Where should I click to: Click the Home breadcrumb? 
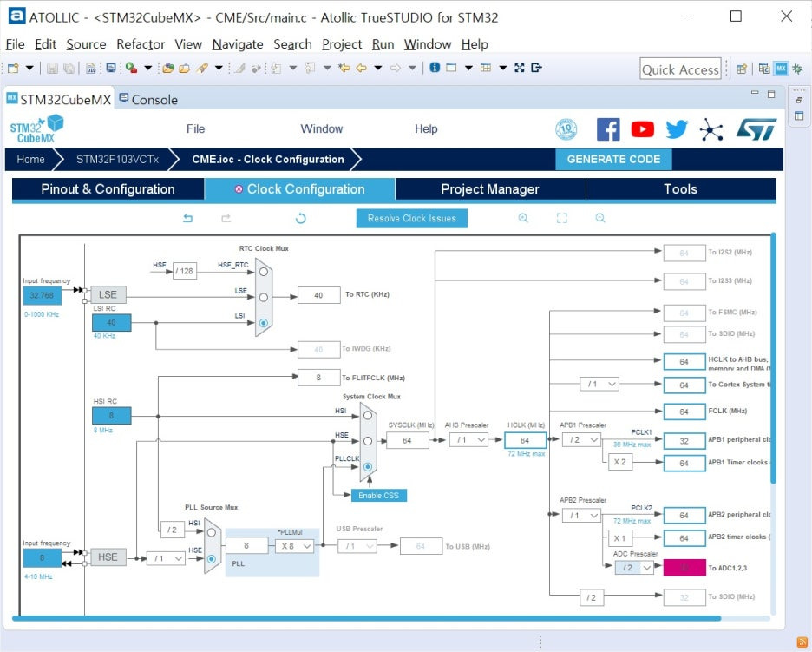coord(30,159)
